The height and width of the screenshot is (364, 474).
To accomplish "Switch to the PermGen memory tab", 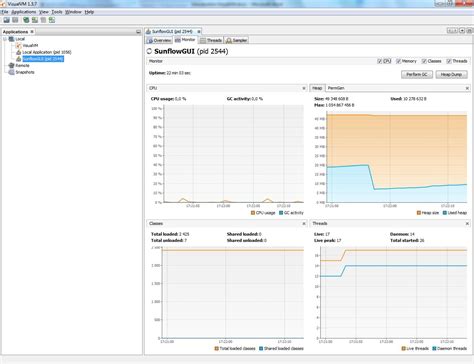I will [x=336, y=88].
